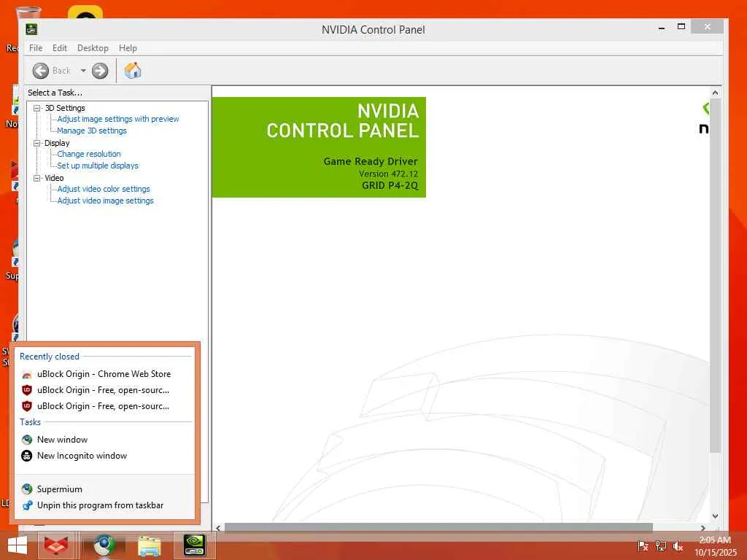Open uBlock Origin - Chrome Web Store entry
This screenshot has width=747, height=560.
coord(104,374)
